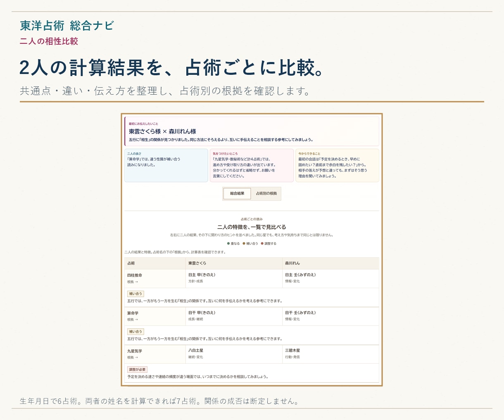Click the footer note about 6占術 and 7占術
The height and width of the screenshot is (420, 504).
pyautogui.click(x=159, y=401)
